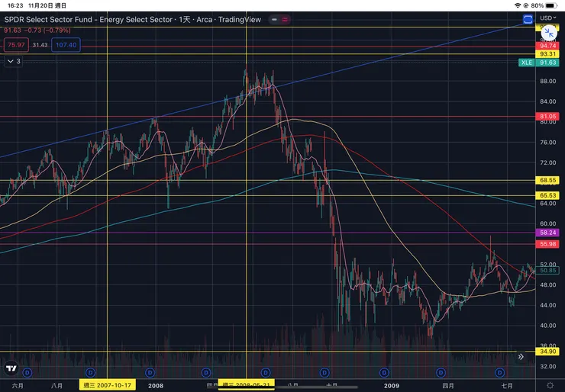Screen dimensions: 565x392
Task: Tap the Wi-Fi icon in the status bar
Action: tap(518, 5)
